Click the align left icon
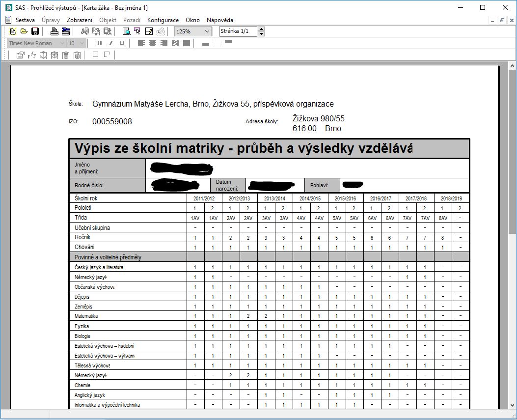The width and height of the screenshot is (517, 420). click(141, 43)
